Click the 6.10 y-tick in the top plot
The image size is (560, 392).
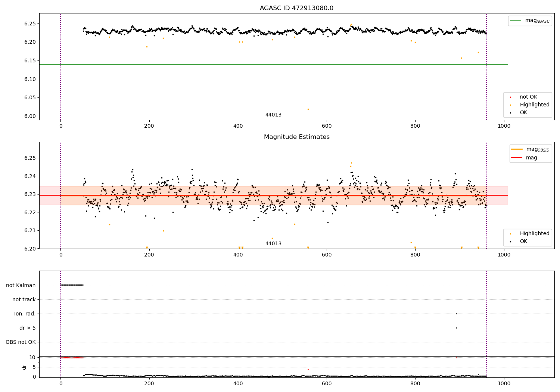pyautogui.click(x=29, y=79)
